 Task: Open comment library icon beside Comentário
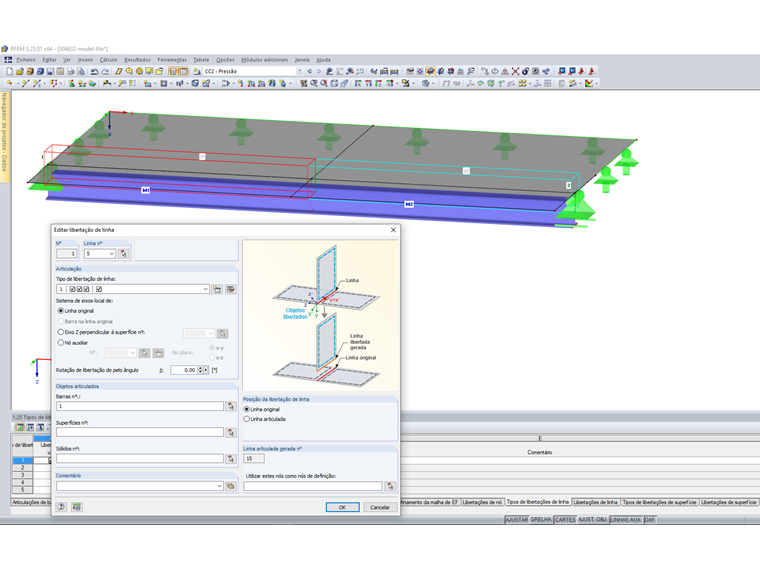pyautogui.click(x=231, y=486)
